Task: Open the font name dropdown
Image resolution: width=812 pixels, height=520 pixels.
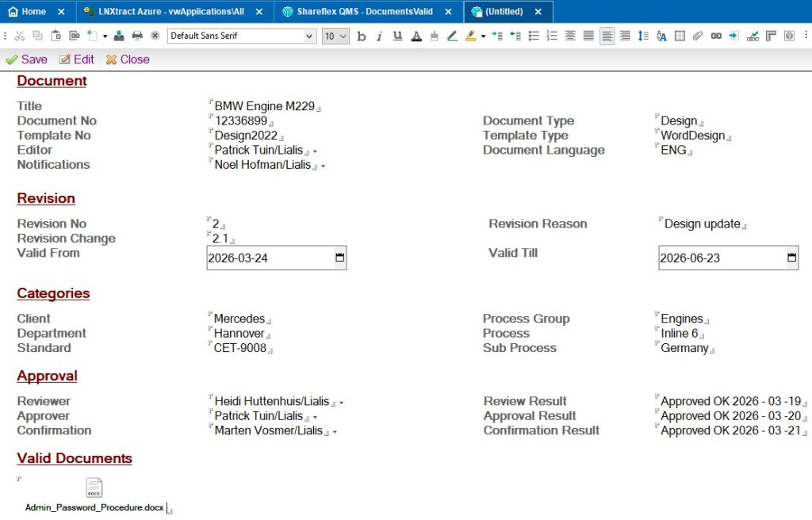Action: point(309,36)
